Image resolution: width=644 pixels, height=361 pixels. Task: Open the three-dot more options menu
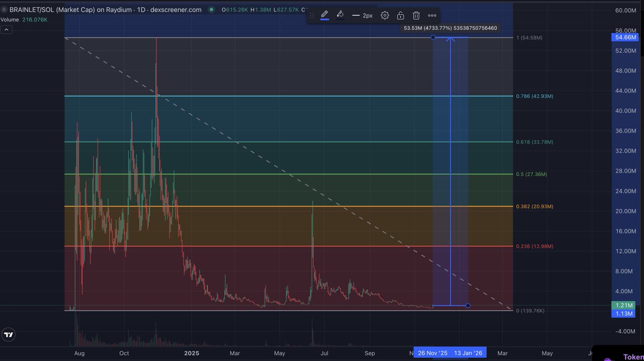[432, 16]
